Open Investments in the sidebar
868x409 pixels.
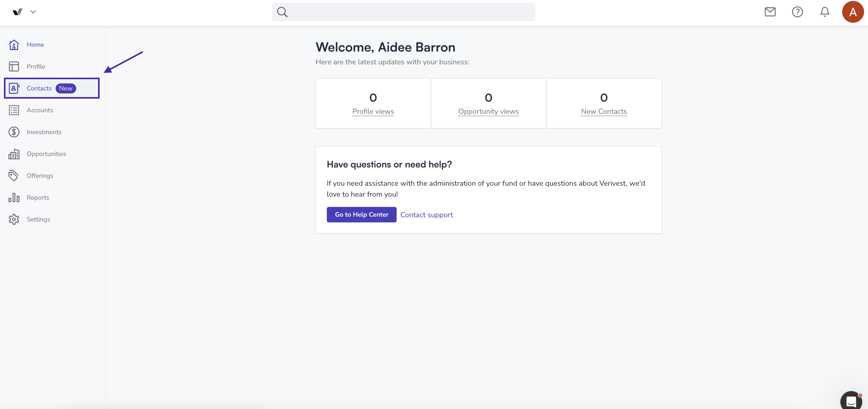pos(44,132)
